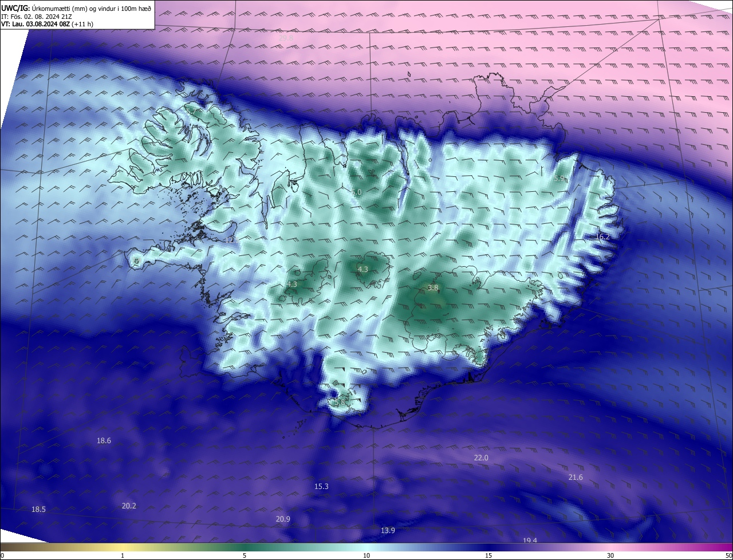Click the 20.2 value on the map

pos(129,506)
